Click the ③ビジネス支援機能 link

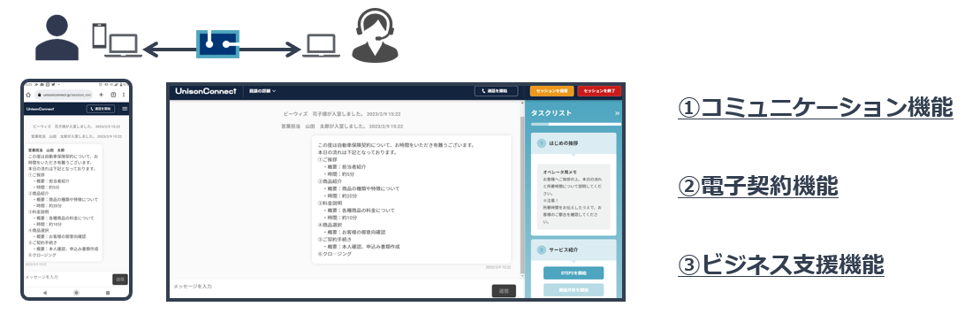[781, 265]
